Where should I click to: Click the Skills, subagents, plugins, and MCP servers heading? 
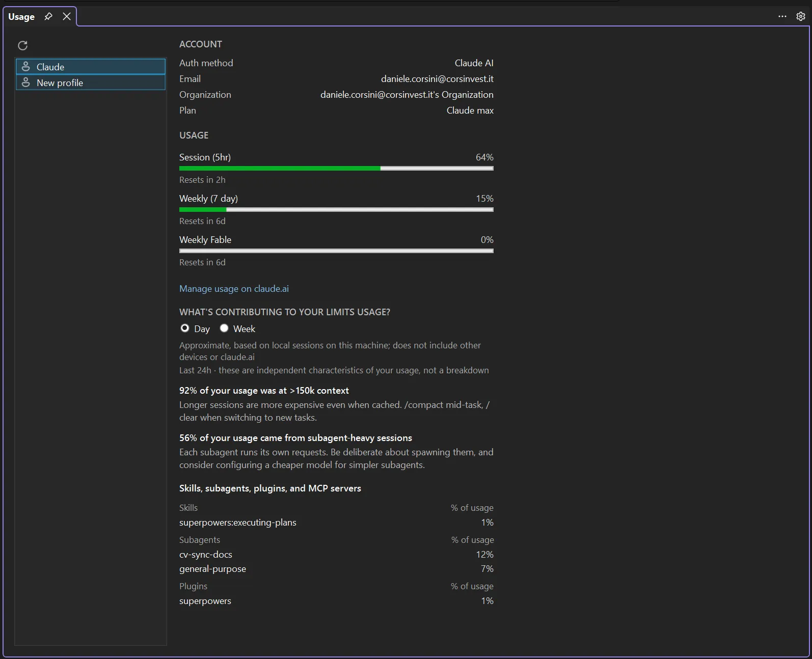[x=270, y=488]
